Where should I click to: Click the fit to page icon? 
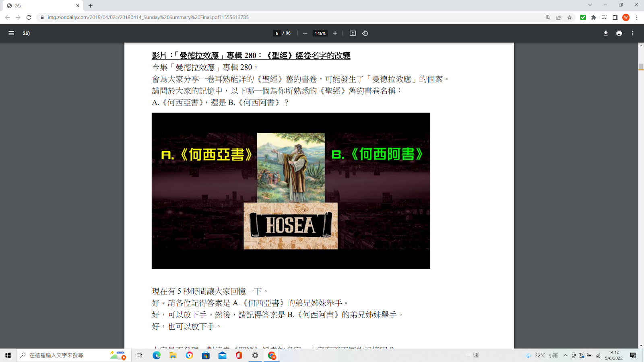pos(353,33)
